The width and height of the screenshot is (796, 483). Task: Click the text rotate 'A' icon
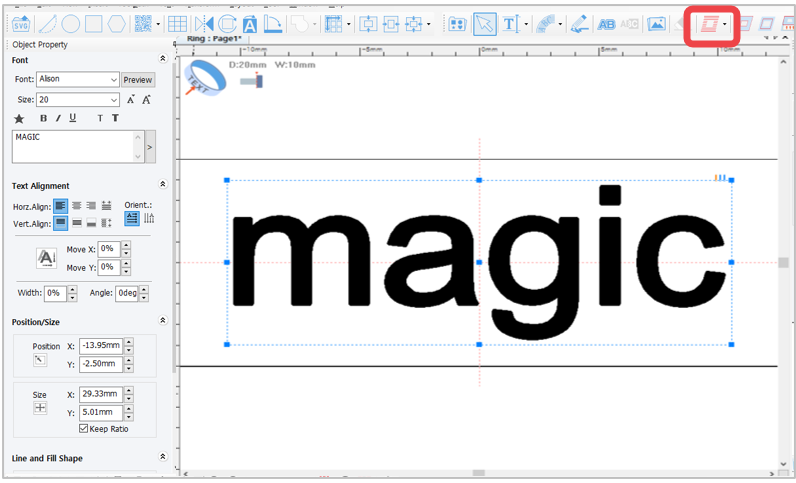coord(250,24)
